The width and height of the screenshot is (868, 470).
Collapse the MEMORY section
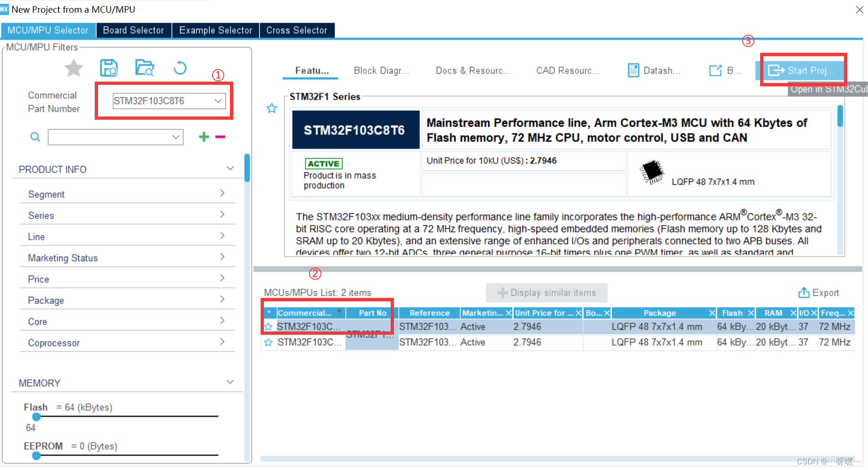point(230,382)
